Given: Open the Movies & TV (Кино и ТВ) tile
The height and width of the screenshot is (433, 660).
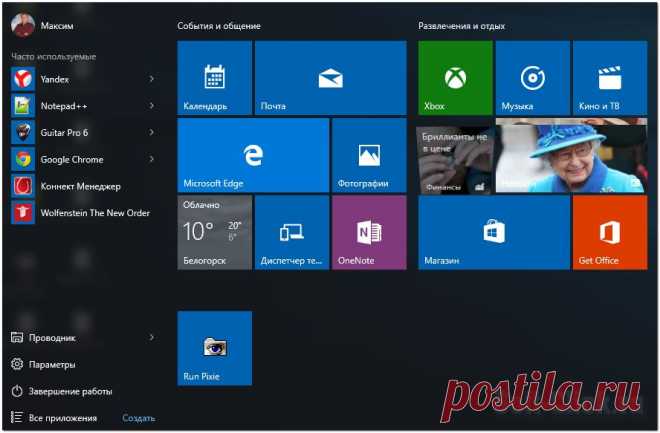Looking at the screenshot, I should tap(610, 78).
